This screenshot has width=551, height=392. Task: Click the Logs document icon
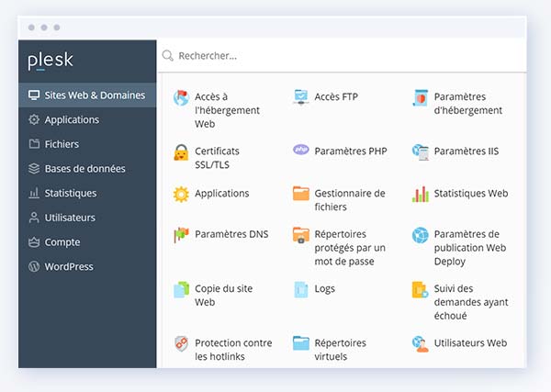pyautogui.click(x=300, y=289)
